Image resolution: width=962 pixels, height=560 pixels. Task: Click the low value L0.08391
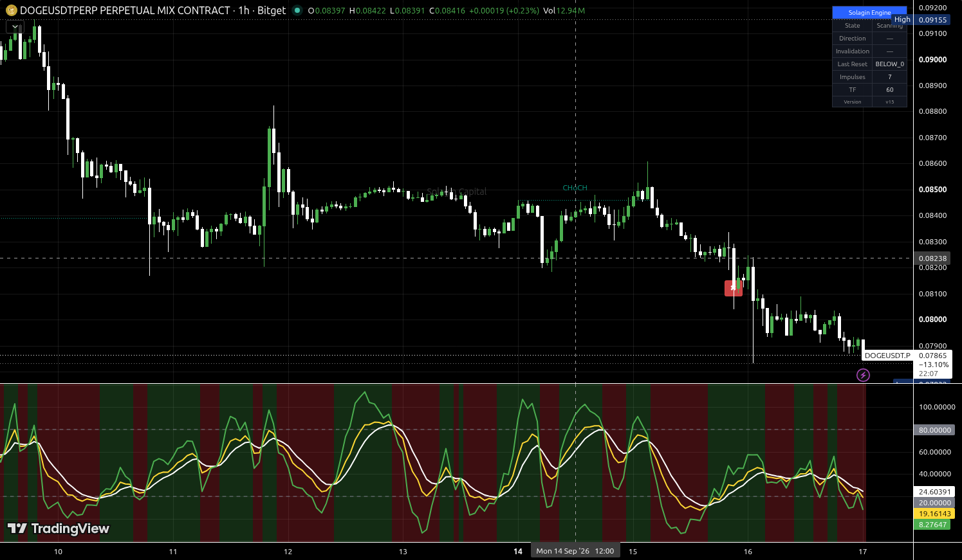[407, 10]
